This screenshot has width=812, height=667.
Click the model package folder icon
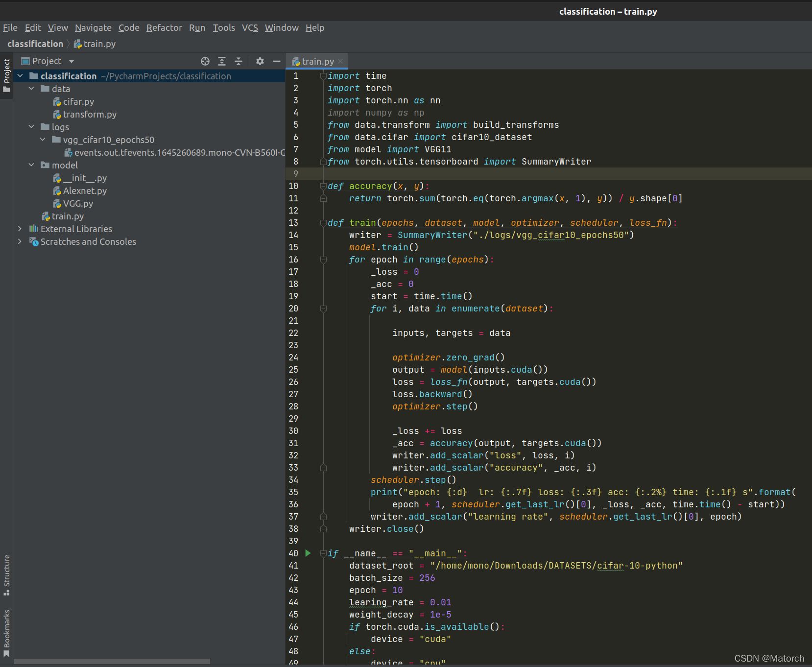(x=45, y=165)
